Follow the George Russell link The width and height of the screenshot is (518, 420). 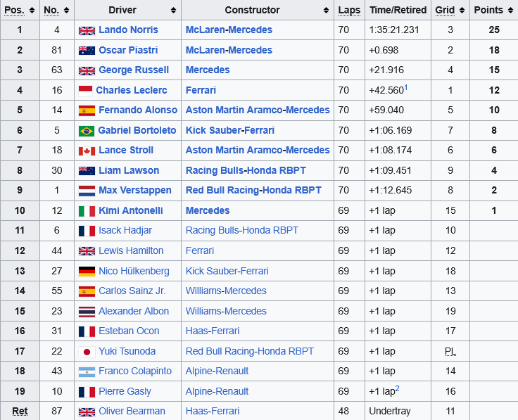[x=134, y=70]
